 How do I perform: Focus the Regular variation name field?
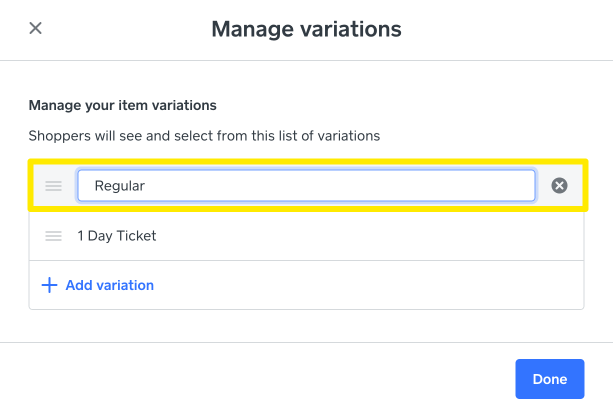point(305,185)
